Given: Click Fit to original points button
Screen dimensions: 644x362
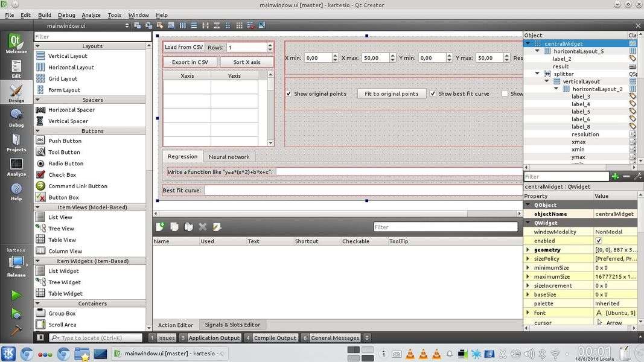Looking at the screenshot, I should 392,94.
